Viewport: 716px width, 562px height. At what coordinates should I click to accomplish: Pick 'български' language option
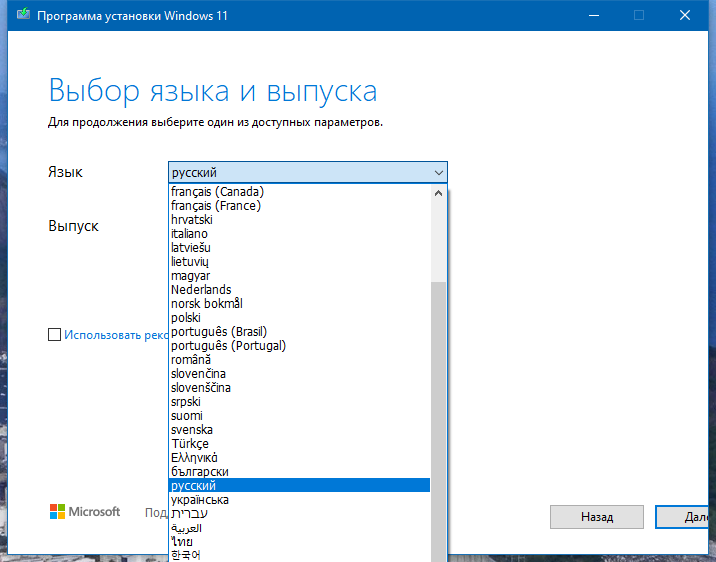click(299, 472)
